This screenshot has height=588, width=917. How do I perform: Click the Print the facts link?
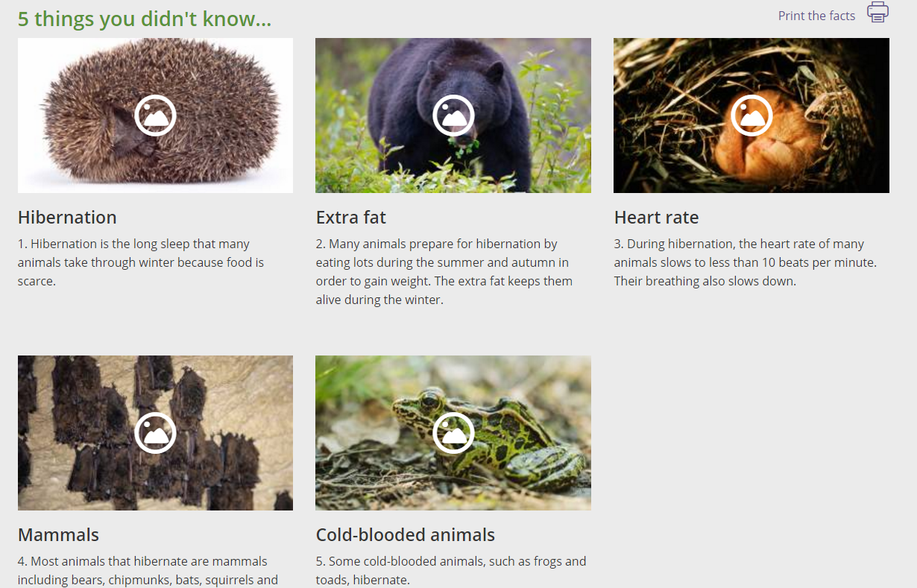point(816,16)
